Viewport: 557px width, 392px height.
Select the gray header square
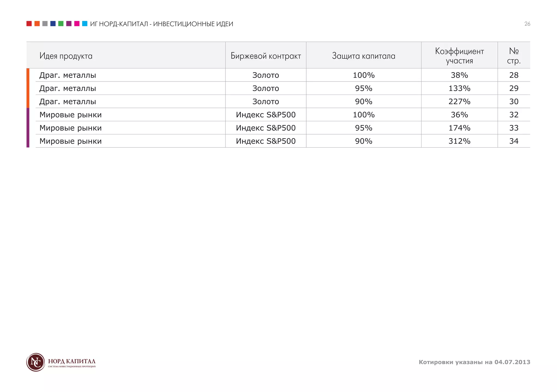[x=45, y=24]
